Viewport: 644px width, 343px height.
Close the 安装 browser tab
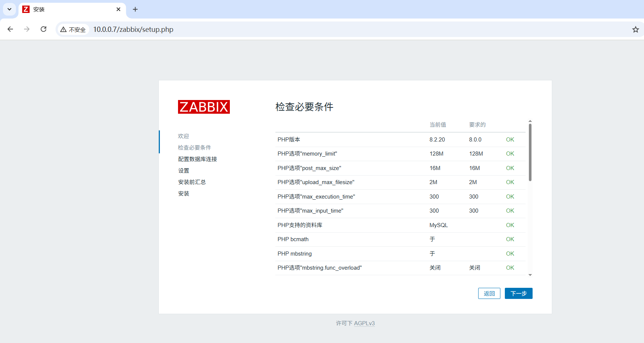(x=118, y=9)
